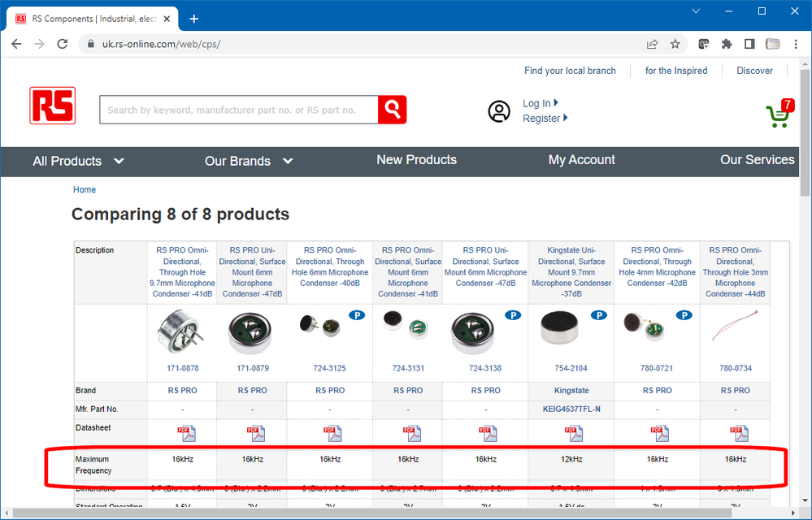Open datasheet PDF for Kingstate 754-2104
The height and width of the screenshot is (520, 812).
[x=574, y=434]
